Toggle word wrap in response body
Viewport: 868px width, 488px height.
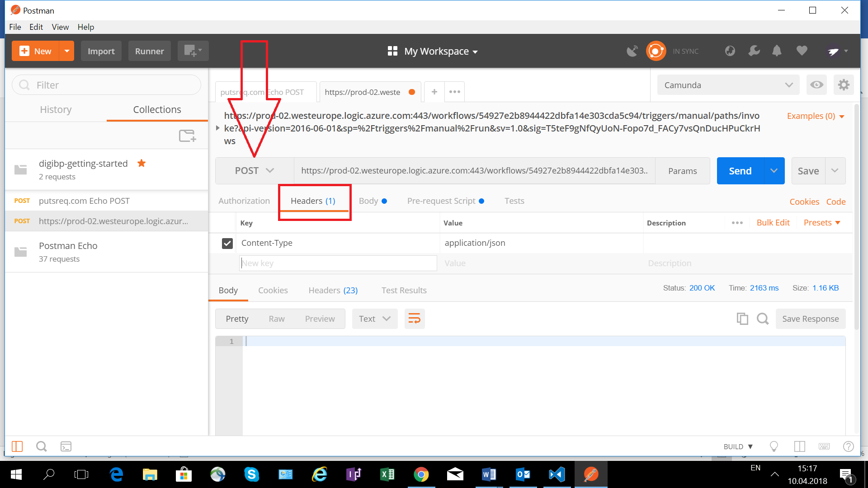[414, 319]
